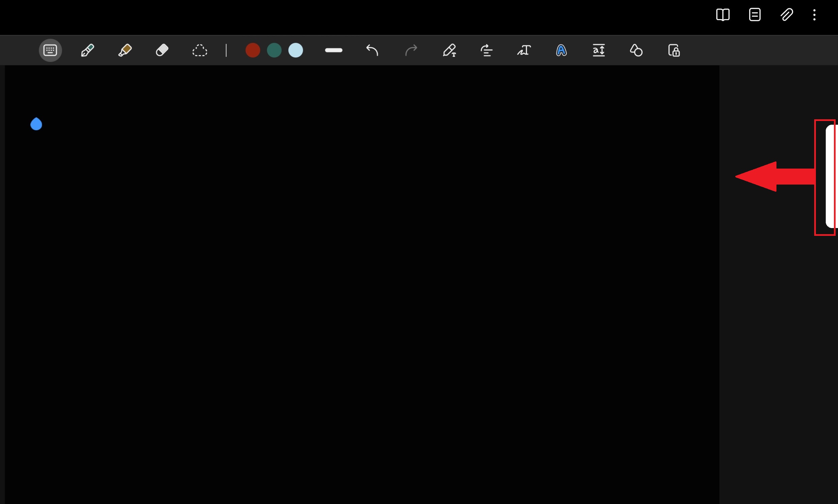Open the three-dot more options menu
Image resolution: width=838 pixels, height=504 pixels.
pyautogui.click(x=814, y=15)
